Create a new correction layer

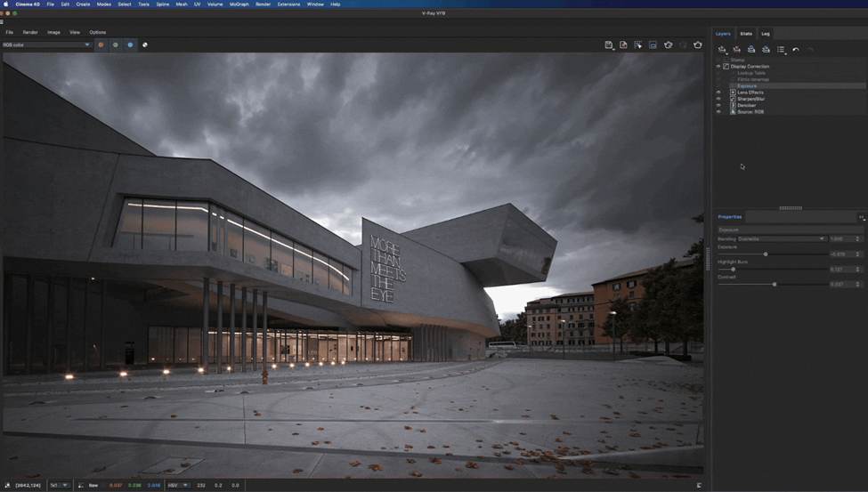point(722,49)
